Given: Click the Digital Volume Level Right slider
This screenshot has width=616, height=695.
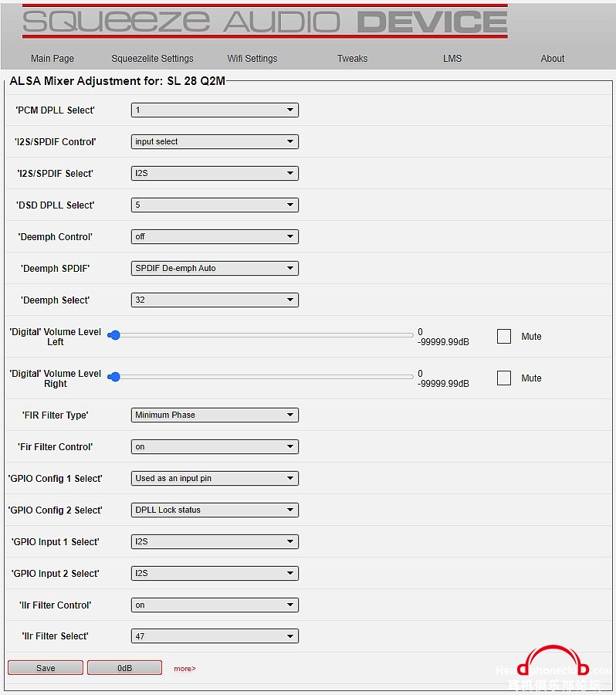Looking at the screenshot, I should 260,377.
